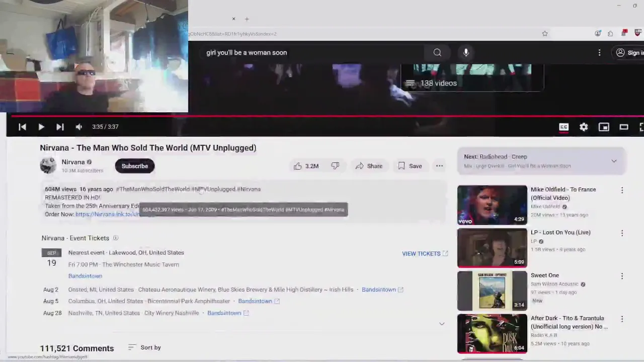644x362 pixels.
Task: Click the Mike Oldfield - To France title
Action: click(x=563, y=194)
